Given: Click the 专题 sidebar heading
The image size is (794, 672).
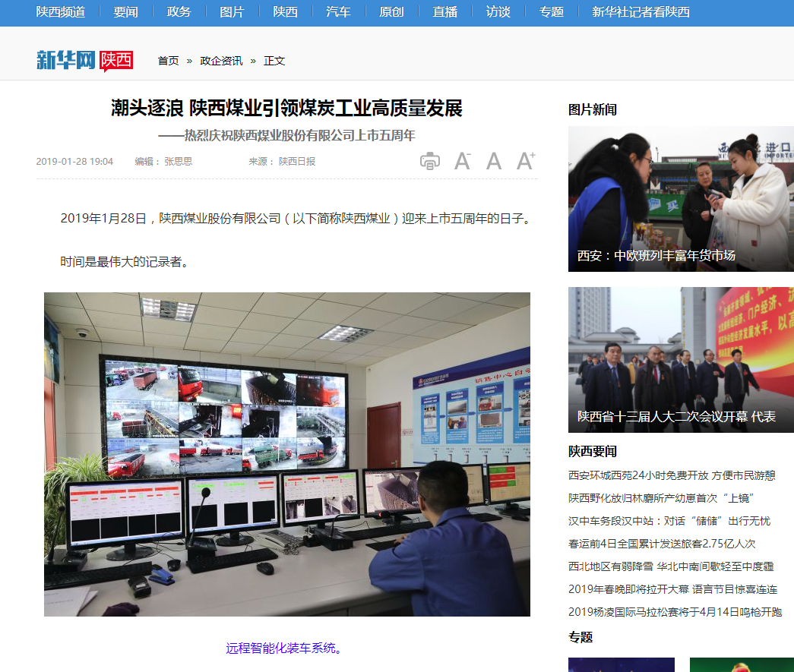Looking at the screenshot, I should click(580, 637).
